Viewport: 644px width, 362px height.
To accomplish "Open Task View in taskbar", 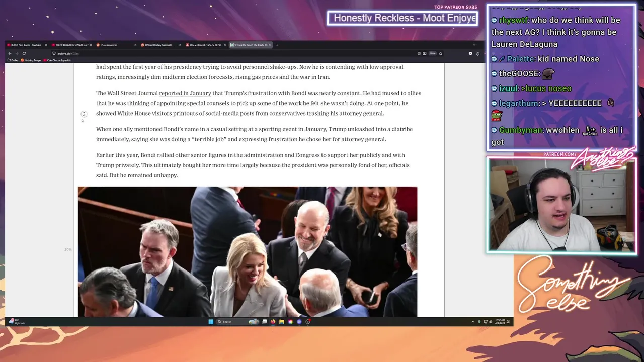I will coord(264,322).
